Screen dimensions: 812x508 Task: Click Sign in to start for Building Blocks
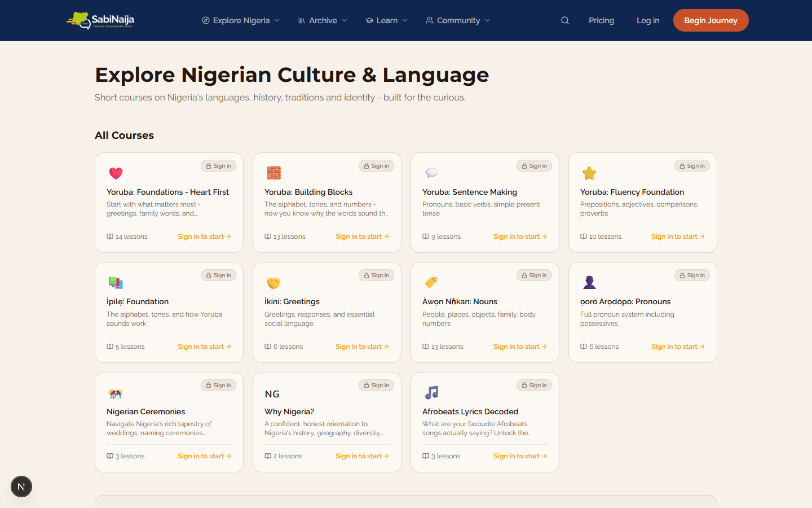tap(363, 237)
